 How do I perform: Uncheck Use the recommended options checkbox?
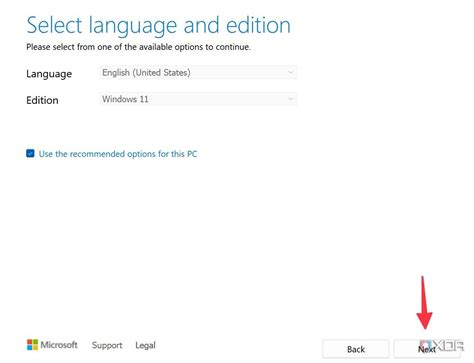click(x=30, y=153)
